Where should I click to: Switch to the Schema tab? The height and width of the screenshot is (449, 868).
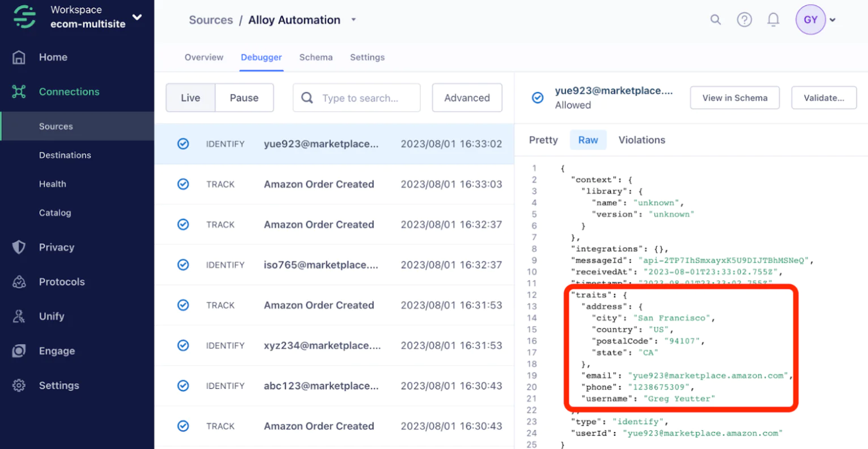(316, 57)
